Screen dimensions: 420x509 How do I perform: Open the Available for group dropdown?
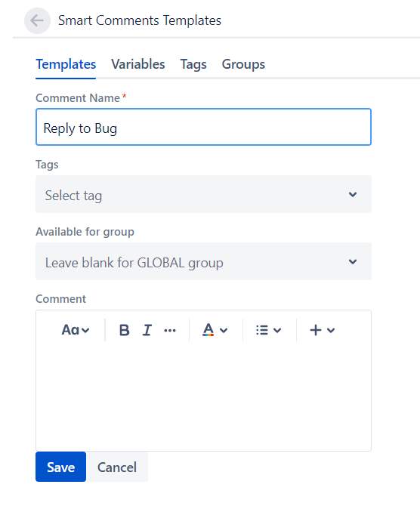pyautogui.click(x=203, y=261)
